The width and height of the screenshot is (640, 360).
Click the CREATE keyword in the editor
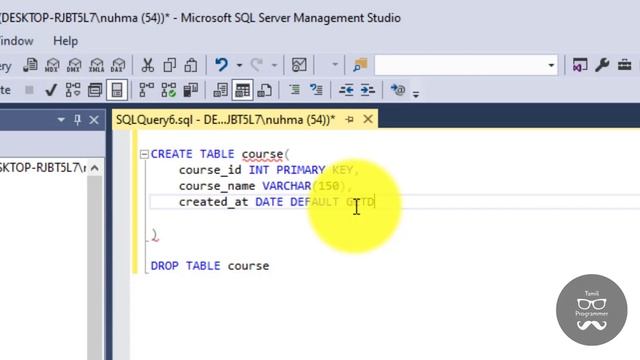click(171, 154)
